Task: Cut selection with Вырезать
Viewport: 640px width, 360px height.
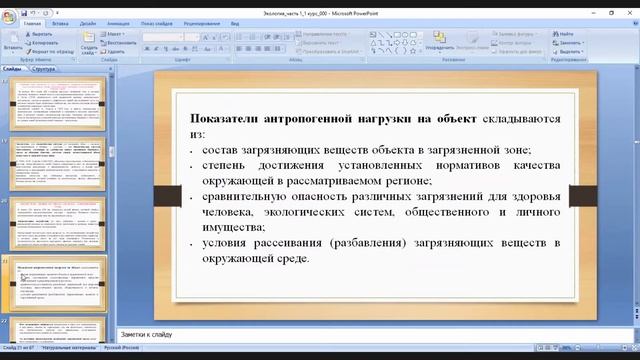Action: click(x=39, y=34)
